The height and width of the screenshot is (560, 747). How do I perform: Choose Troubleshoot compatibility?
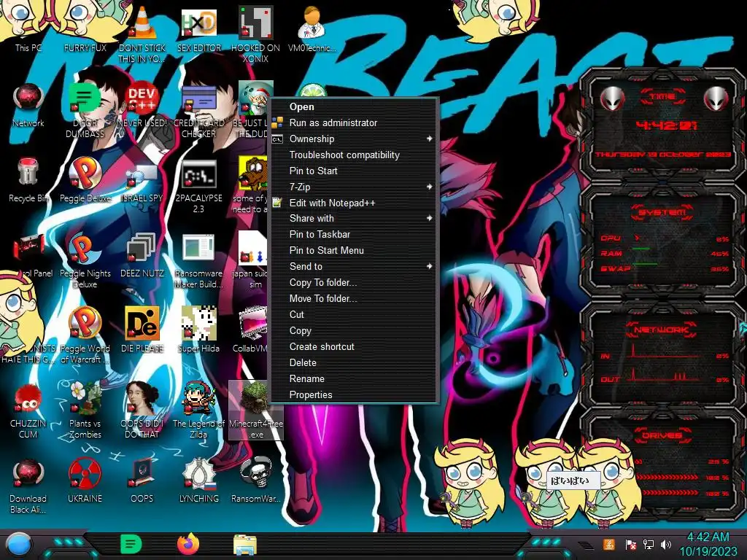coord(355,155)
